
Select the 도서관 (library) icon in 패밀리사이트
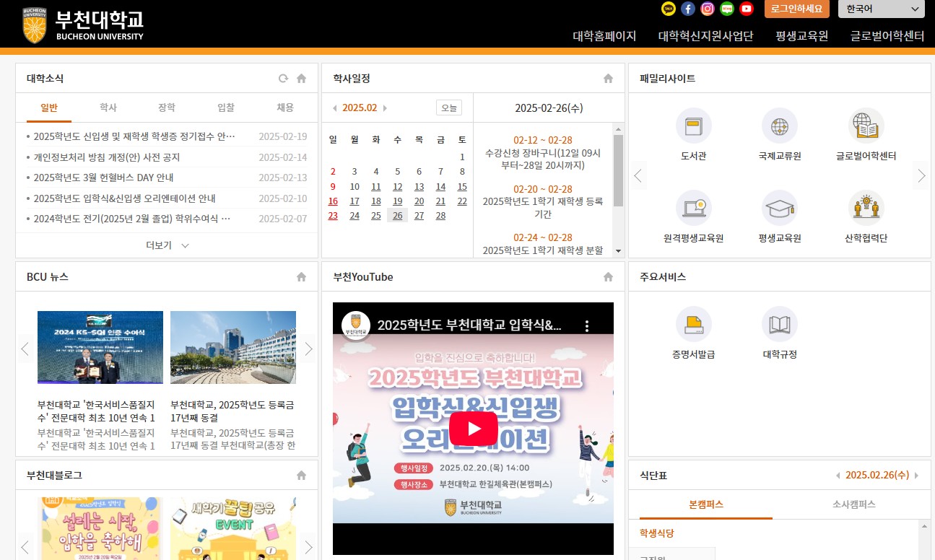[x=693, y=123]
